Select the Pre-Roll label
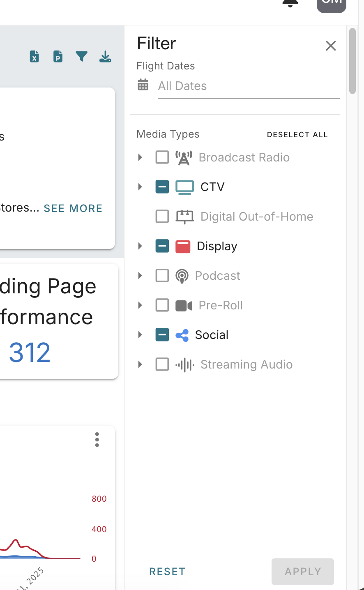 tap(221, 305)
